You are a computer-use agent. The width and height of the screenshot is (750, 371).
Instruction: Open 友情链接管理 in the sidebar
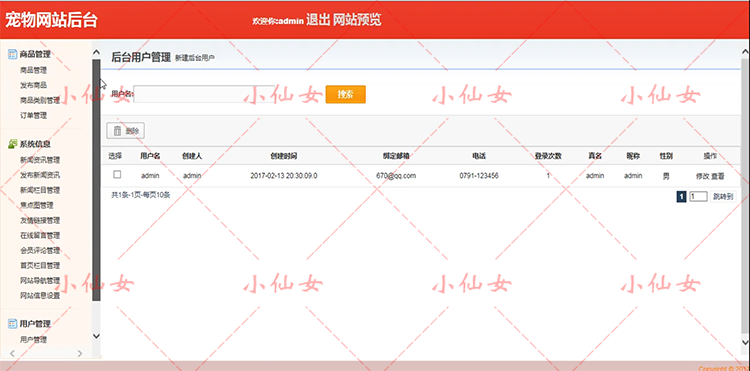pyautogui.click(x=40, y=220)
